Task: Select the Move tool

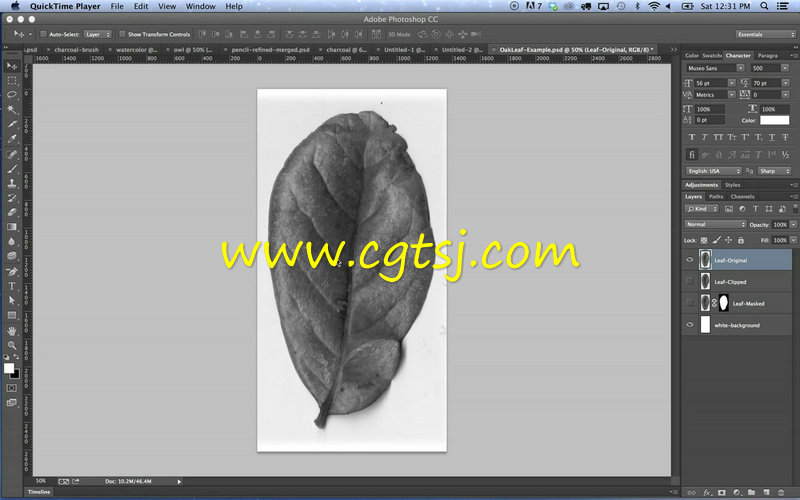Action: pos(12,66)
